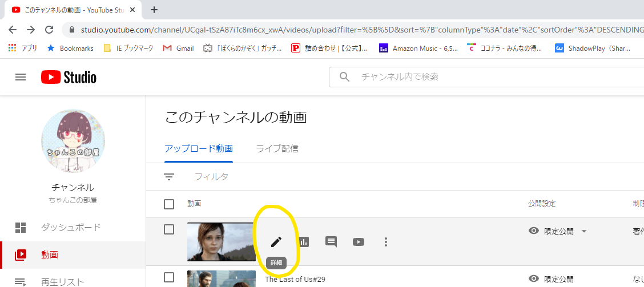Click the このチャンネルの動画 heading
644x287 pixels.
tap(236, 118)
